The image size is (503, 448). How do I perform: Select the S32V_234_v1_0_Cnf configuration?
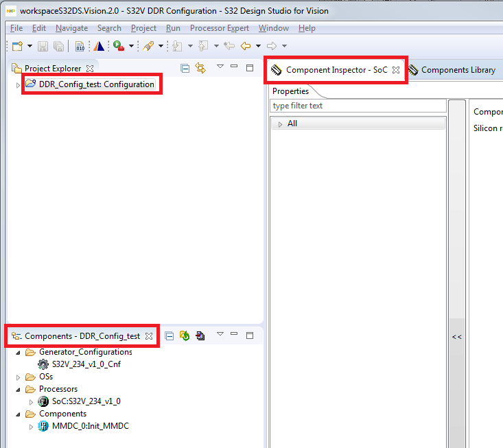pyautogui.click(x=79, y=364)
